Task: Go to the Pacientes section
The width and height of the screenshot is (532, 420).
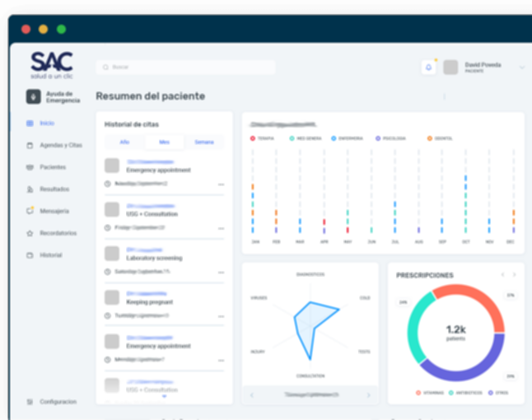Action: coord(52,167)
